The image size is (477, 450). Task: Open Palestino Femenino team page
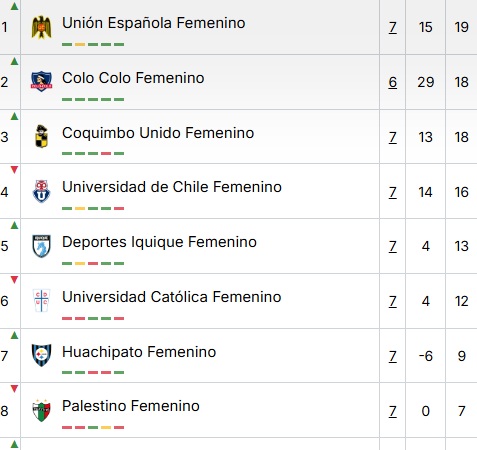point(131,406)
